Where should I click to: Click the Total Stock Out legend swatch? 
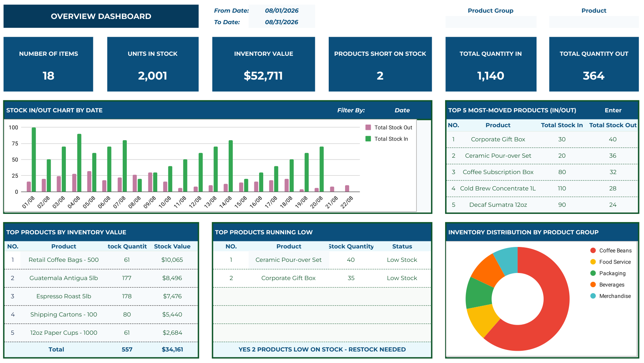click(368, 127)
